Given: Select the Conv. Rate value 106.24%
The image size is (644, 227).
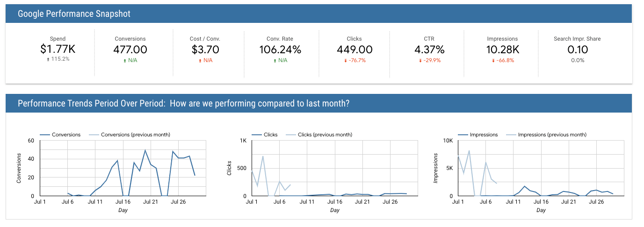Looking at the screenshot, I should click(280, 49).
